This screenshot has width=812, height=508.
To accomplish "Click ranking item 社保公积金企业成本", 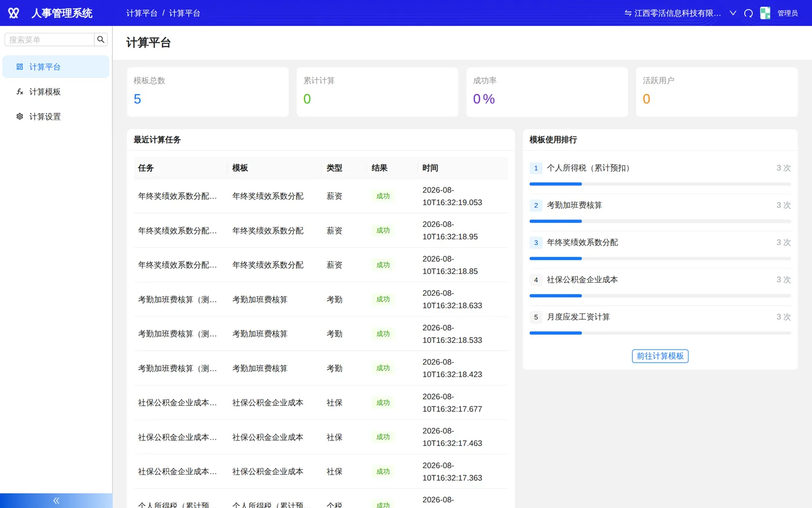I will pyautogui.click(x=582, y=279).
